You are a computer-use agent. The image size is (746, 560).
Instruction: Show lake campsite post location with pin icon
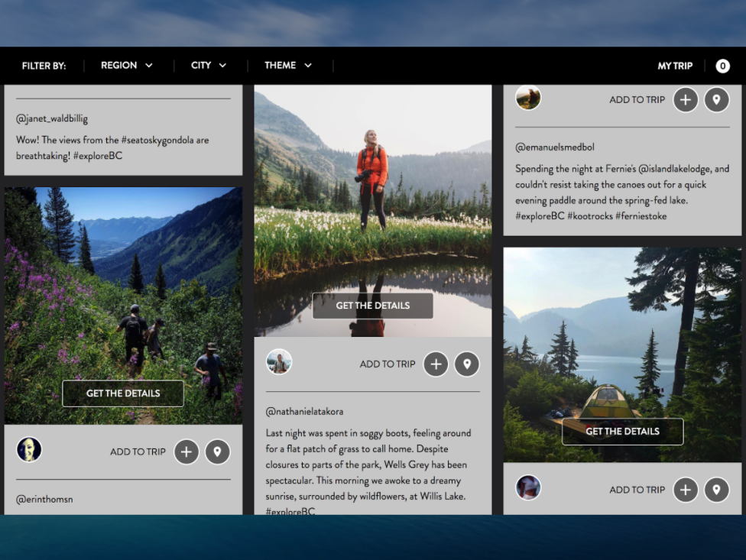click(716, 490)
